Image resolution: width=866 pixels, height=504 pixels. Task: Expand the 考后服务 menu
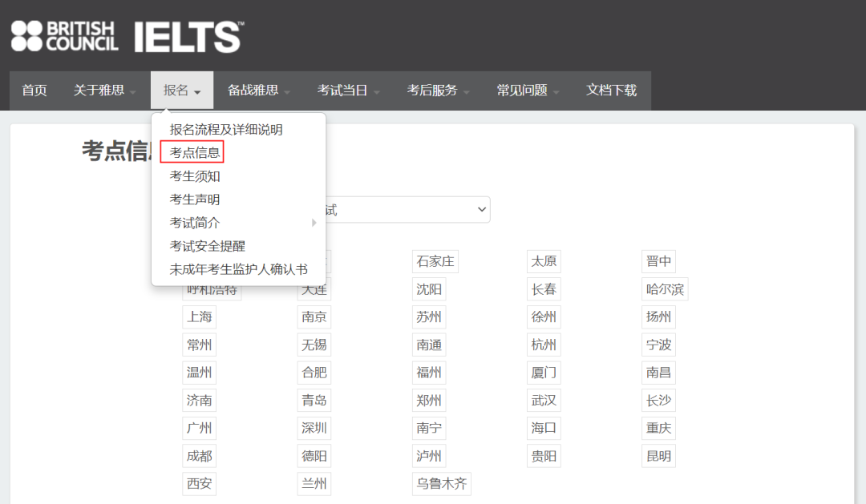pos(438,91)
